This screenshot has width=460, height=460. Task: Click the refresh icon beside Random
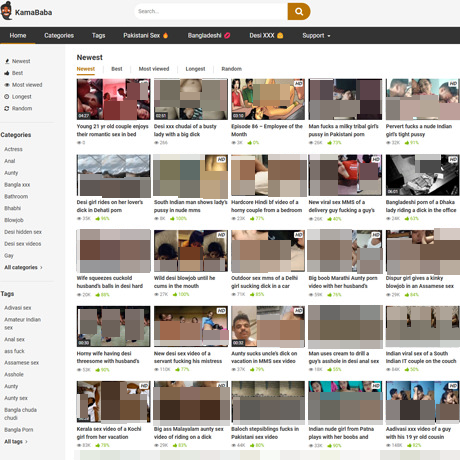pos(7,108)
